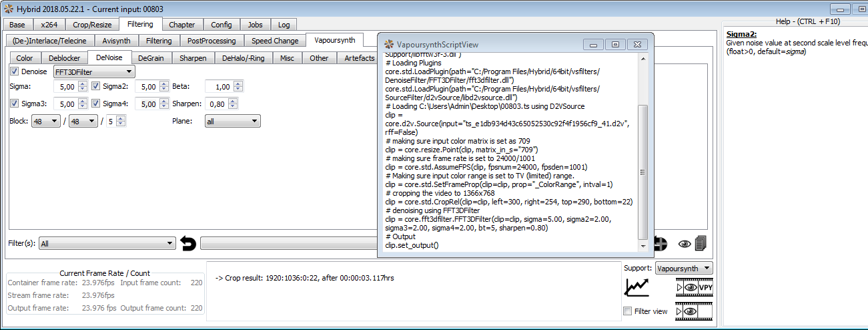Uncheck the Sigma2 checkbox
868x330 pixels.
[x=96, y=87]
